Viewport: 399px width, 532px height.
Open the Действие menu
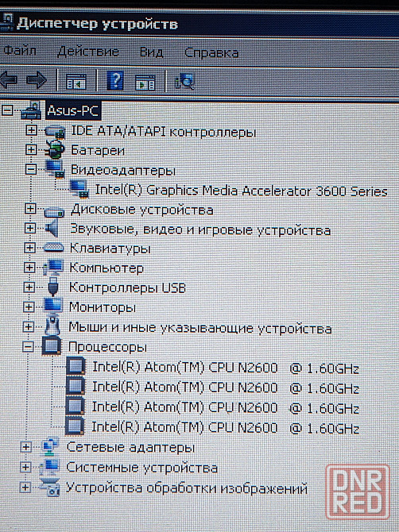click(88, 52)
